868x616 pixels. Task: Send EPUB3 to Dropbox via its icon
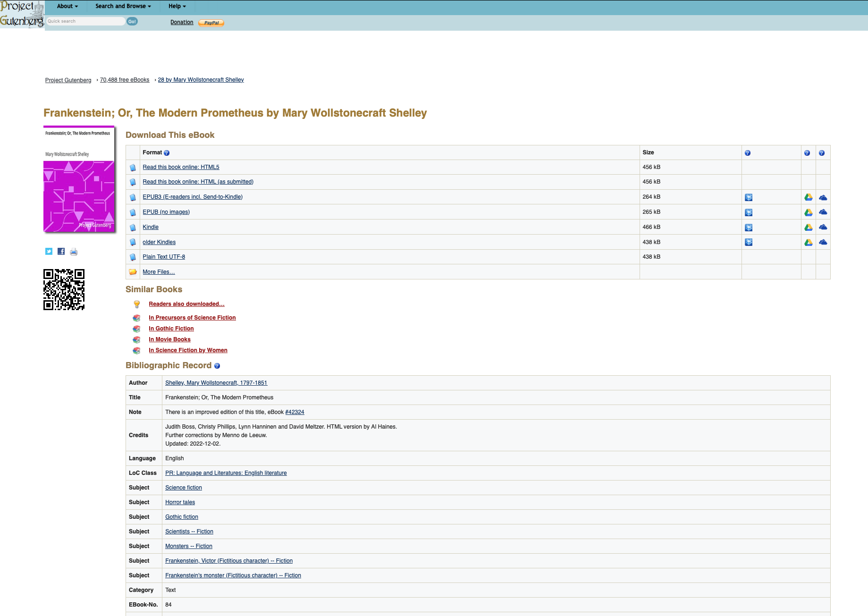(749, 197)
